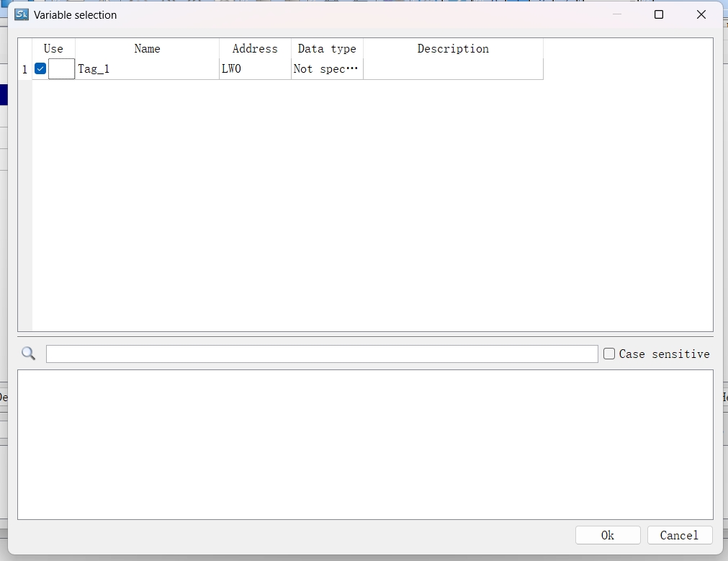Select the Tag_1 name cell
This screenshot has height=561, width=728.
point(147,69)
